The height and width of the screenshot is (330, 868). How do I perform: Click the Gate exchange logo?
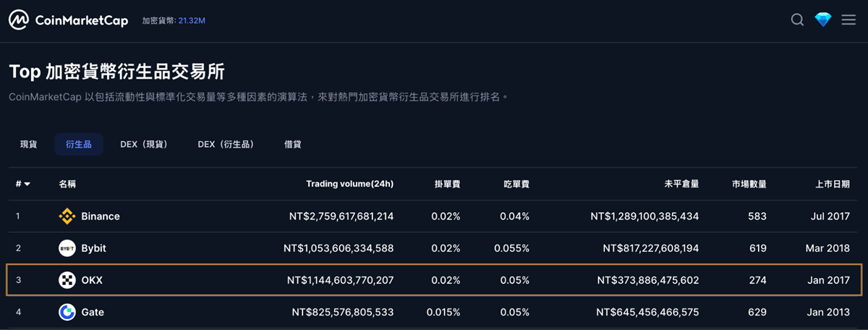click(x=67, y=312)
